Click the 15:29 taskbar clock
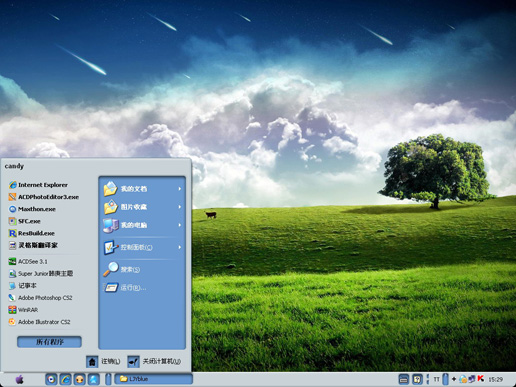Screen dimensions: 516x387 pyautogui.click(x=496, y=379)
